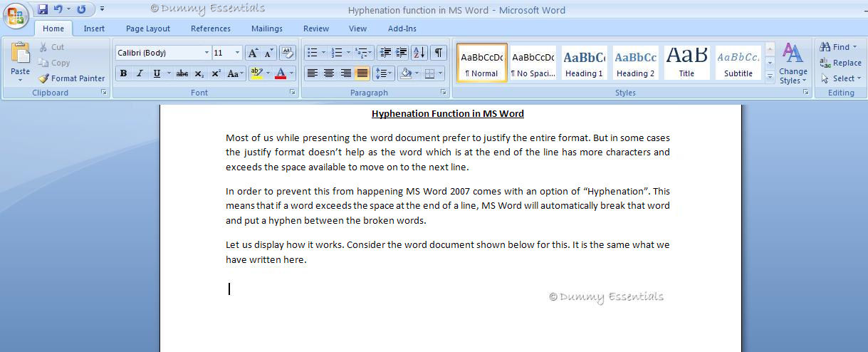
Task: Apply the No Spacing style
Action: pyautogui.click(x=533, y=63)
